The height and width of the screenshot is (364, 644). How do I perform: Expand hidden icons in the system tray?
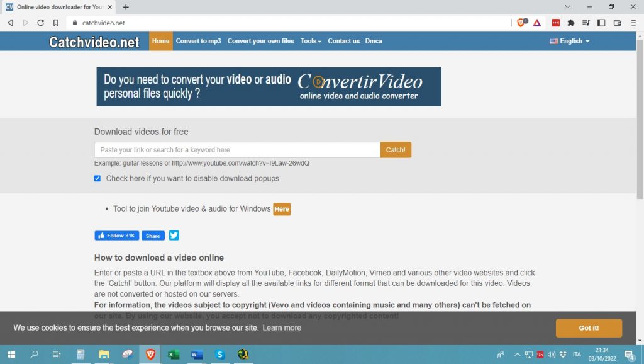pos(517,354)
